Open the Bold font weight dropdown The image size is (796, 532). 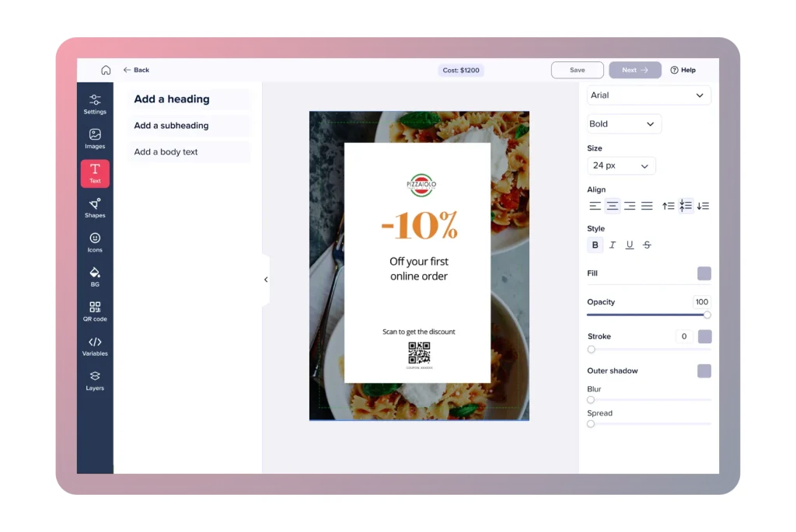pyautogui.click(x=624, y=123)
